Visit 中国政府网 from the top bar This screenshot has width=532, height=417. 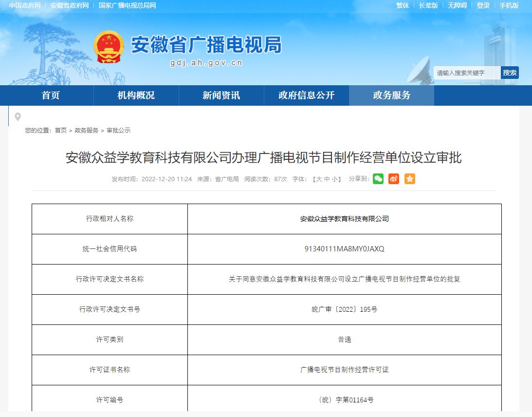[23, 6]
